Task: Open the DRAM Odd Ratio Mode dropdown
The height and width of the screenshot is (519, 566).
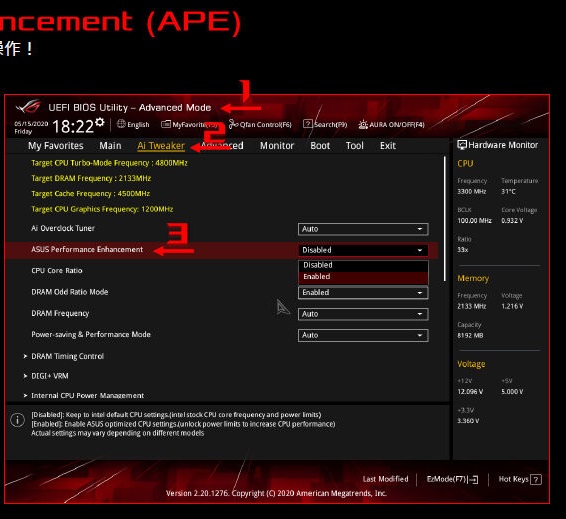Action: 363,293
